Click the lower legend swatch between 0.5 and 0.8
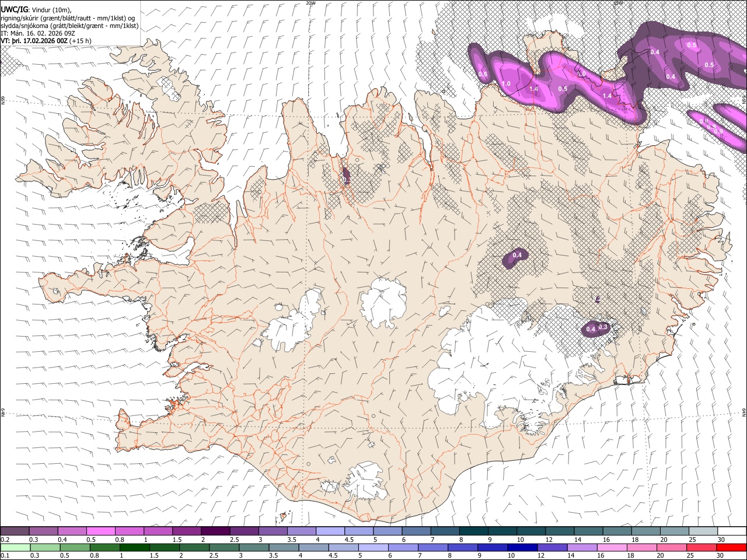 [x=75, y=547]
